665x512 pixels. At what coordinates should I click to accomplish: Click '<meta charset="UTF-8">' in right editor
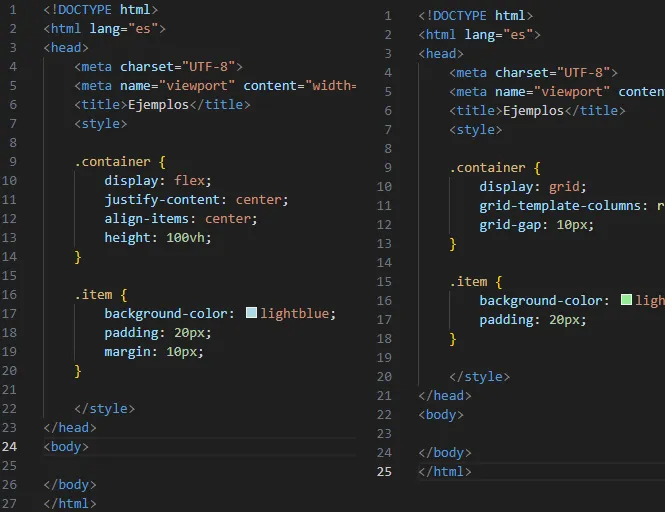pos(533,73)
